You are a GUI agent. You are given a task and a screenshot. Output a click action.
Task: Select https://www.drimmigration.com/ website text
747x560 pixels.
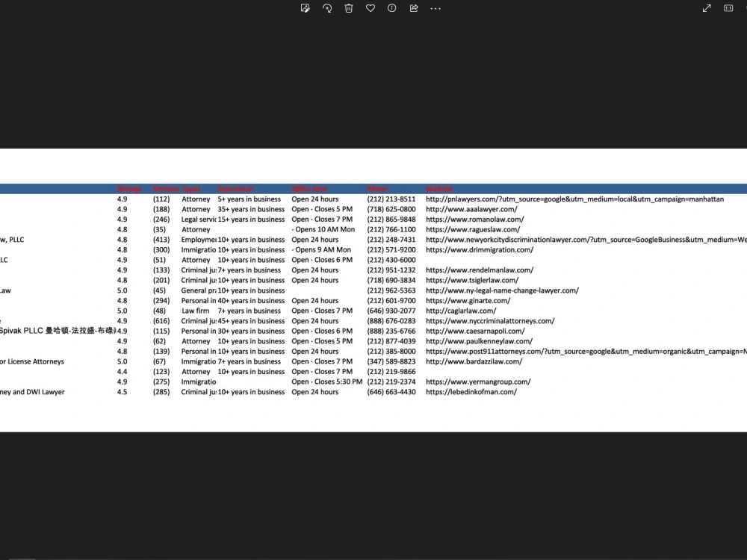(x=480, y=249)
